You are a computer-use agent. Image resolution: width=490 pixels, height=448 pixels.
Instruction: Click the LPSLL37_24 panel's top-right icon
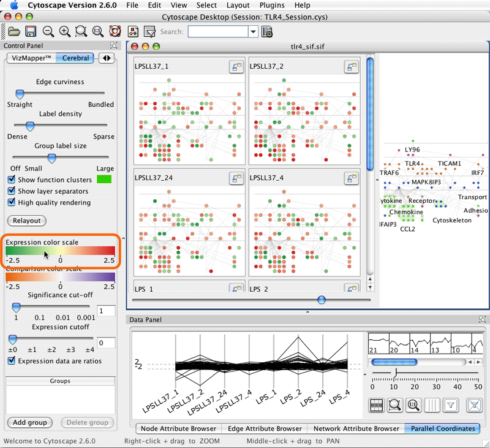click(x=236, y=178)
